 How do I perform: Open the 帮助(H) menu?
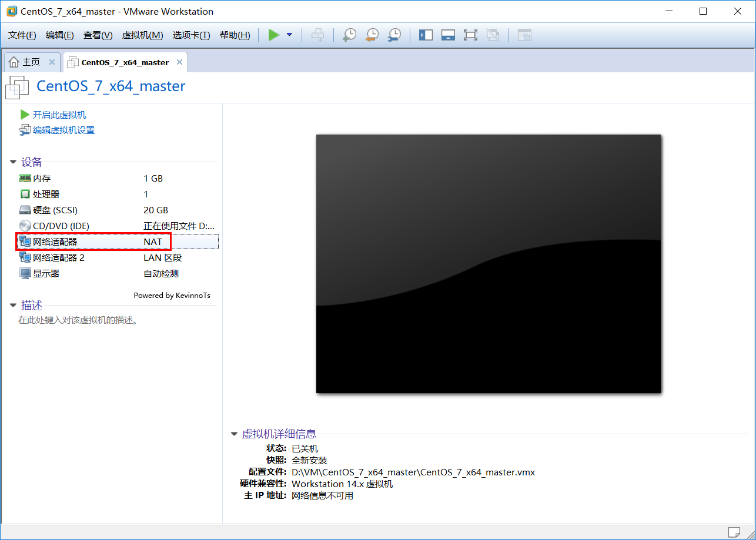235,35
